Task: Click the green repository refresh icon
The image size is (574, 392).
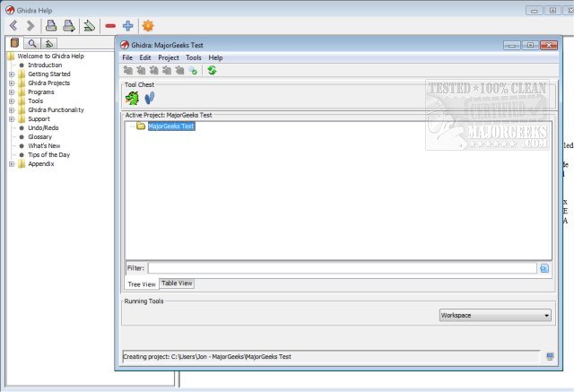Action: pyautogui.click(x=212, y=70)
